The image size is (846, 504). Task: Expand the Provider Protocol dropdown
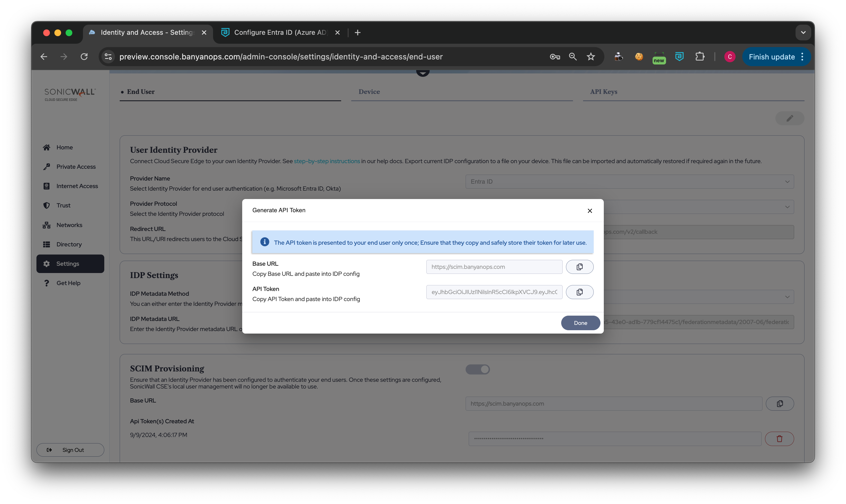[x=787, y=207]
